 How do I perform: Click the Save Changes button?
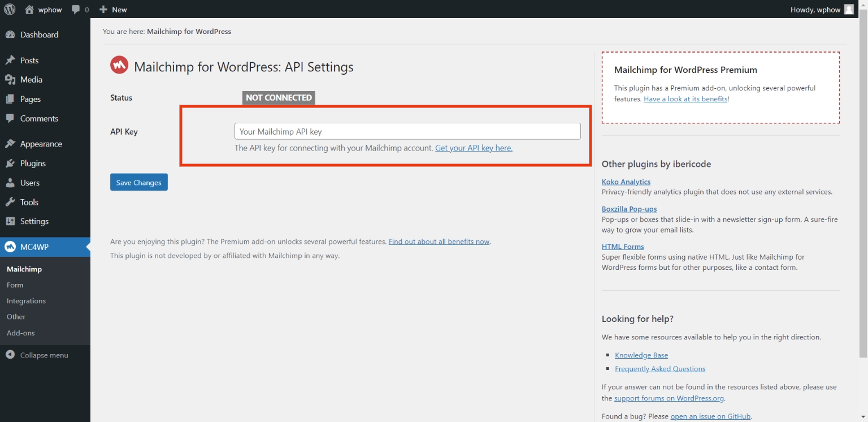[139, 182]
